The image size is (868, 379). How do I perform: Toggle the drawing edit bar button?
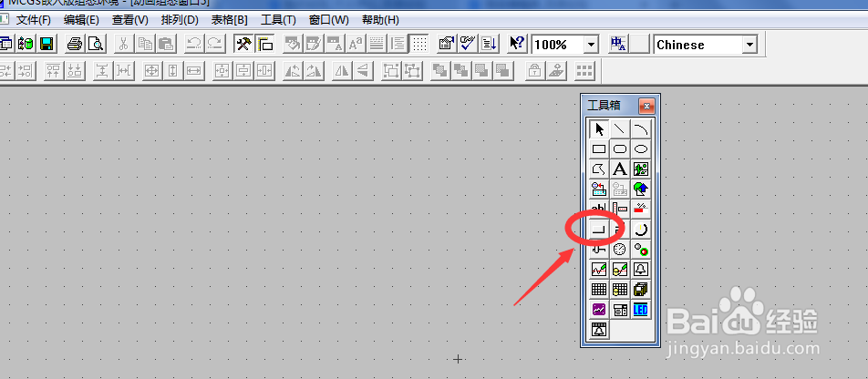pos(265,44)
